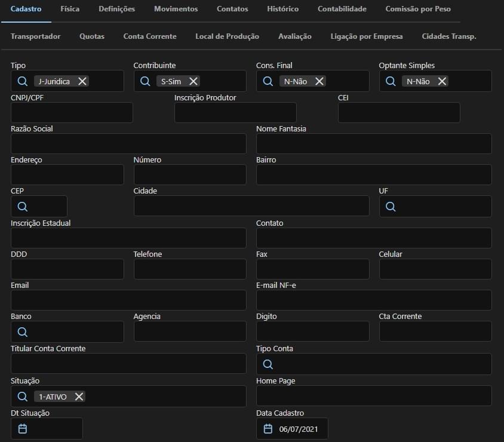Click the Tipo Conta lookup magnifier icon
Screen dimensions: 504x442
[x=268, y=364]
